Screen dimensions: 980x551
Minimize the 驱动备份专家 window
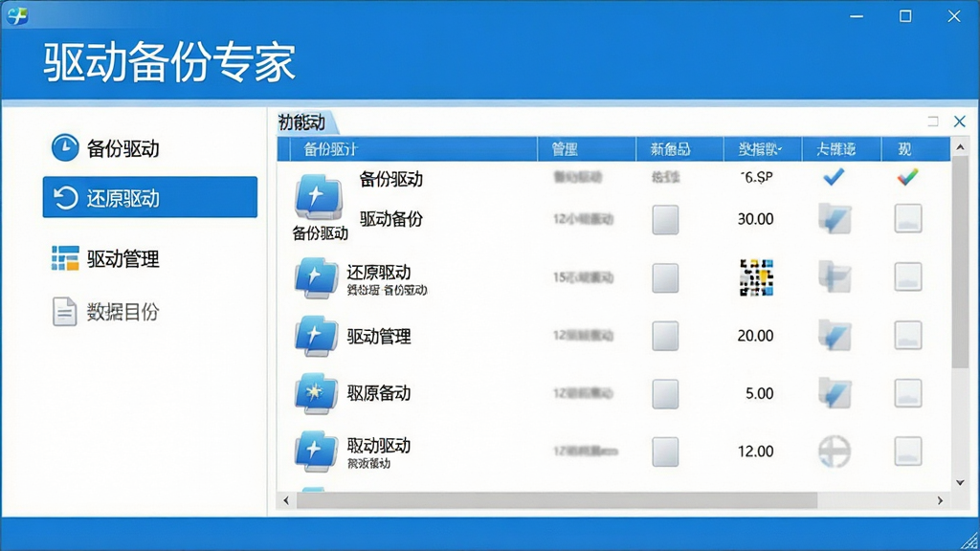click(x=857, y=16)
